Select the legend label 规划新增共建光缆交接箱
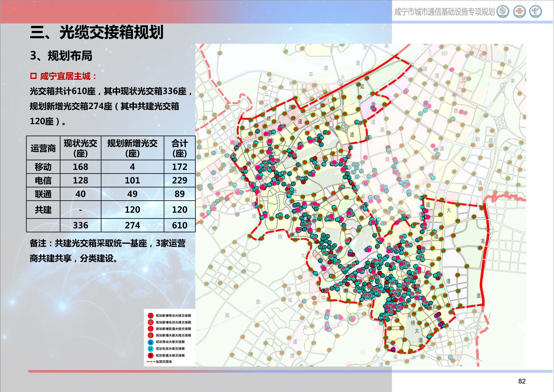This screenshot has width=554, height=392. [x=173, y=335]
